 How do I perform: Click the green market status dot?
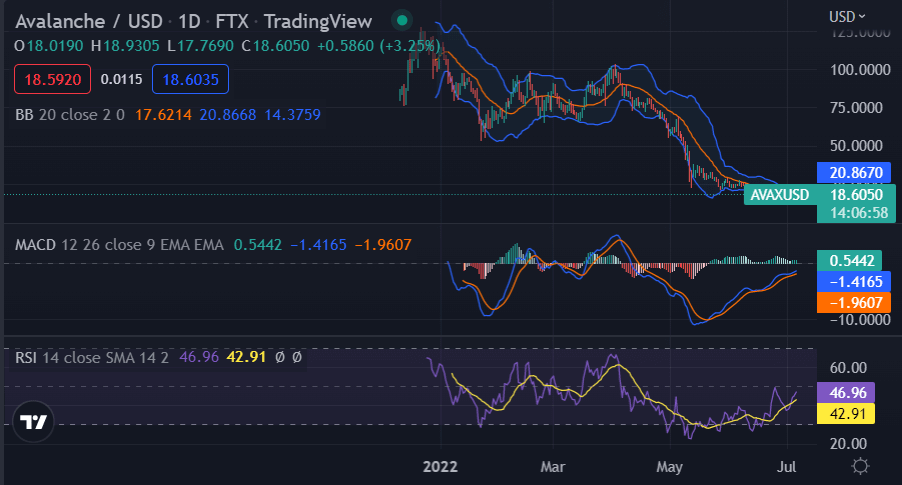pos(402,21)
